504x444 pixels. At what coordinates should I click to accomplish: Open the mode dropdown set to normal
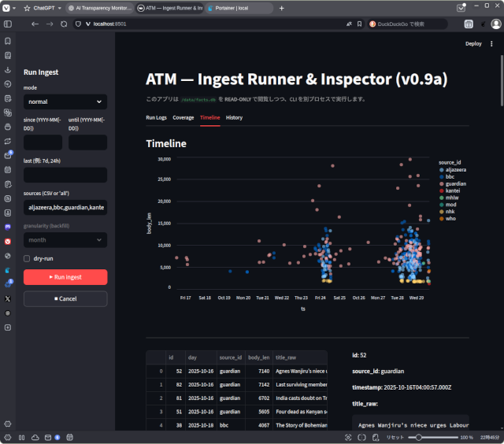[x=65, y=102]
